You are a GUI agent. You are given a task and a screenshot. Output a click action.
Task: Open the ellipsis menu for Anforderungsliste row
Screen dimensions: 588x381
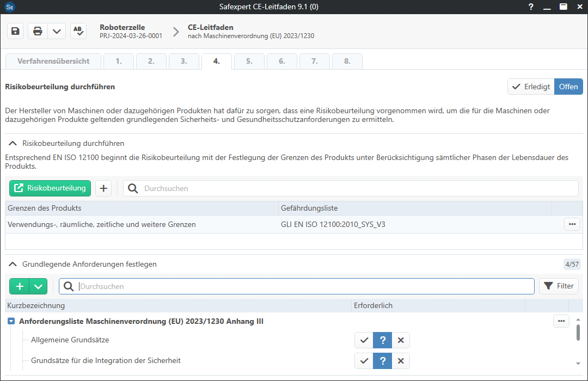(x=561, y=321)
